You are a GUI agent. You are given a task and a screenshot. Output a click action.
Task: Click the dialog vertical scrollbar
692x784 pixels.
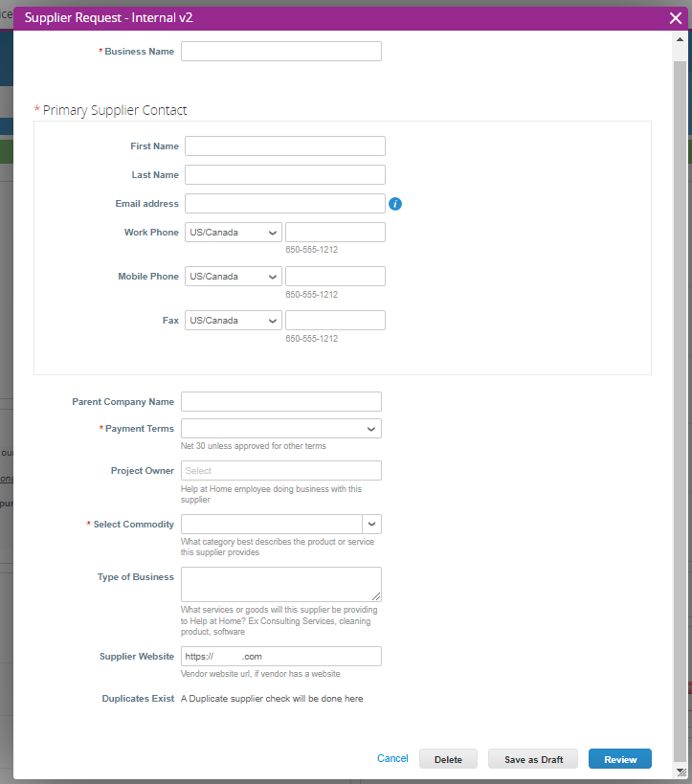[680, 410]
